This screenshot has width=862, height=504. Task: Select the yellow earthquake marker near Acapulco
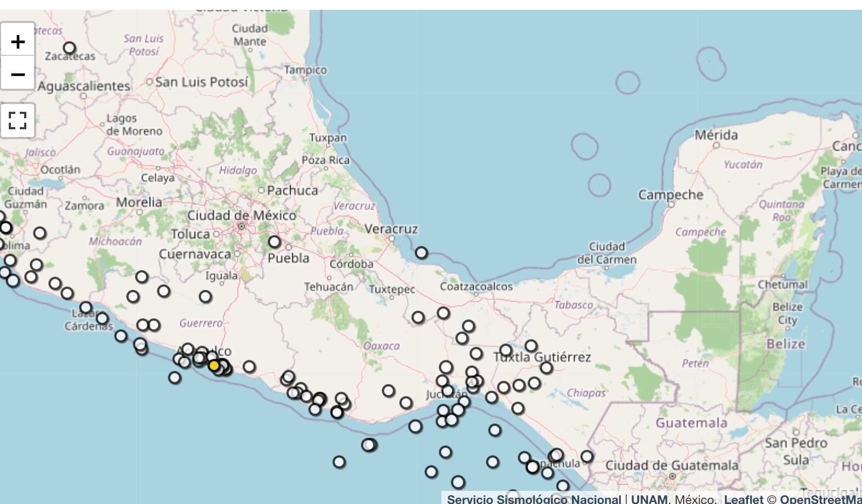point(214,365)
